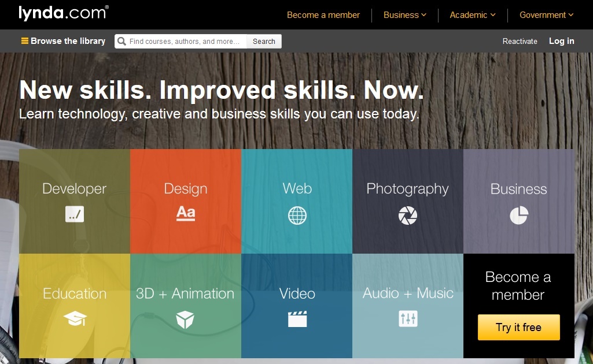Click the Business pie chart icon
Screen dimensions: 593x364
point(519,216)
